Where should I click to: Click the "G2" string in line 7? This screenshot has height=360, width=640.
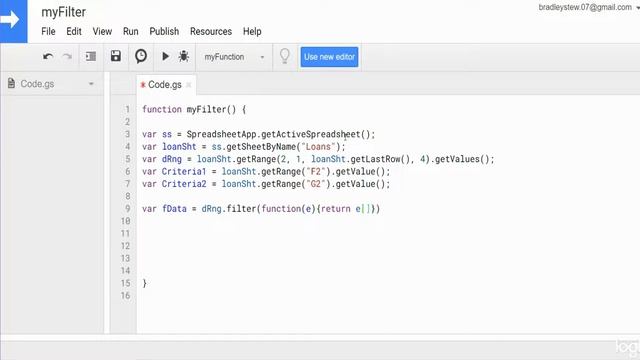(316, 184)
